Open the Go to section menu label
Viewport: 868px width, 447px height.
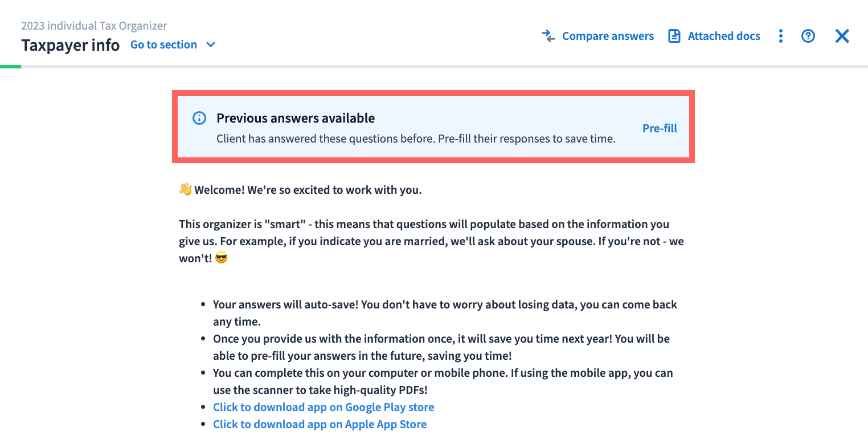163,44
